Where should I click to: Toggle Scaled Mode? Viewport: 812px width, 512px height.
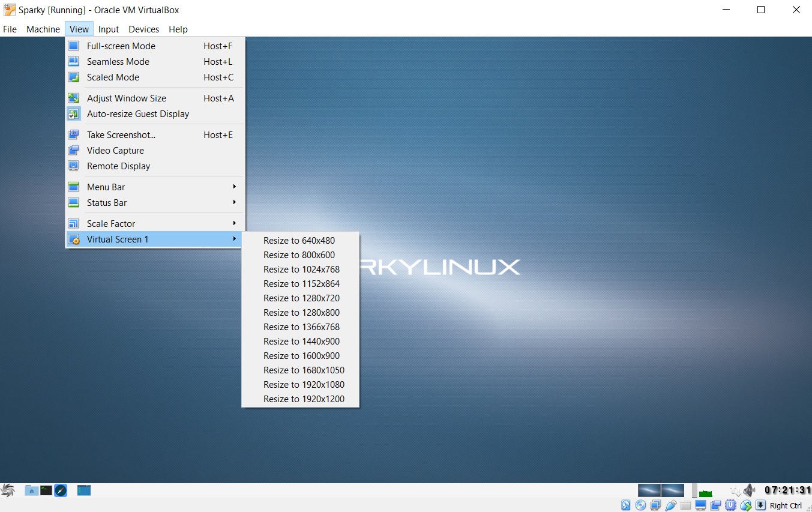point(155,77)
